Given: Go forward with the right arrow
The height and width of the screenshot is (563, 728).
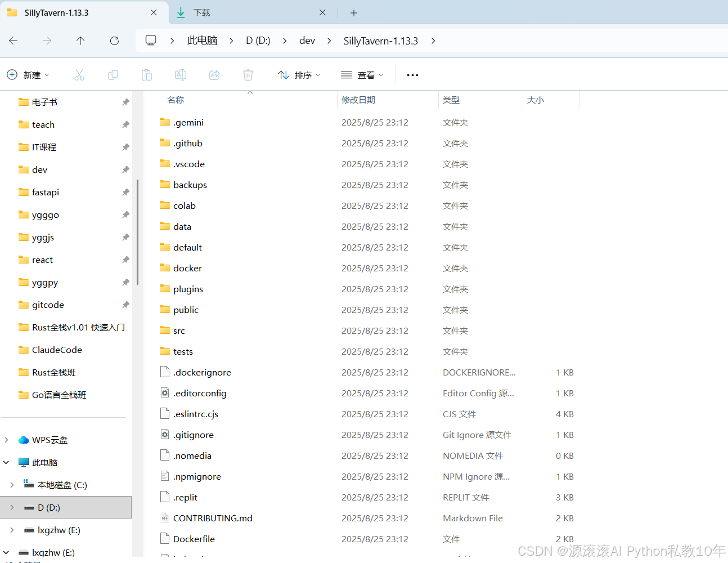Looking at the screenshot, I should click(x=47, y=41).
